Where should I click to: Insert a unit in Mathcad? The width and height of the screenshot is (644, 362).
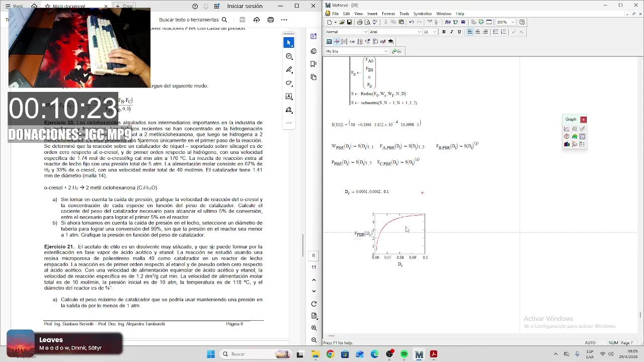point(455,22)
